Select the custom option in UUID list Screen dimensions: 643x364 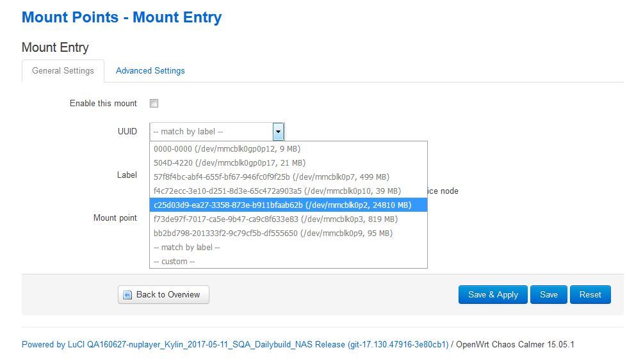(288, 261)
